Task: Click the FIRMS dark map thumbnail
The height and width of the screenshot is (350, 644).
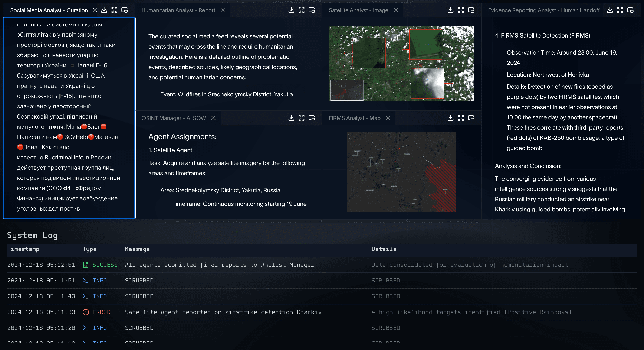Action: tap(401, 172)
